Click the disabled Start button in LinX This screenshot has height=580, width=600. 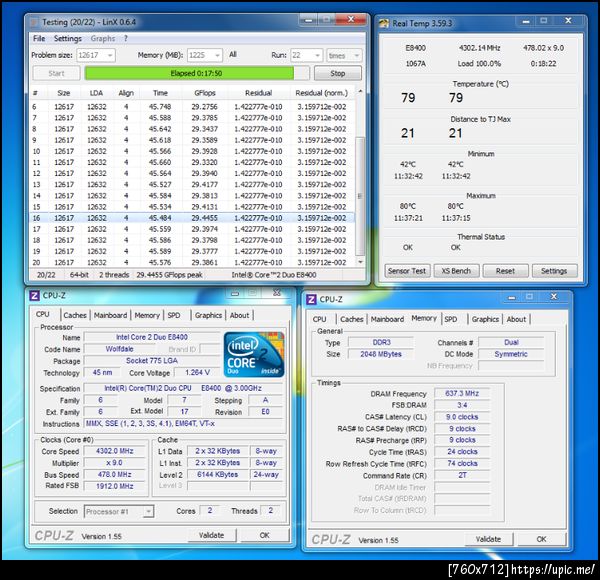[56, 73]
